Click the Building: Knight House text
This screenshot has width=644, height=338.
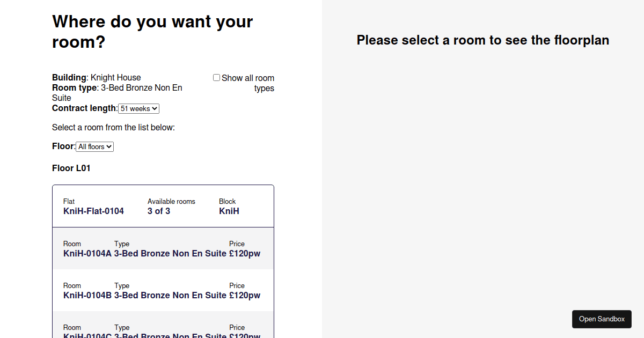click(x=97, y=77)
